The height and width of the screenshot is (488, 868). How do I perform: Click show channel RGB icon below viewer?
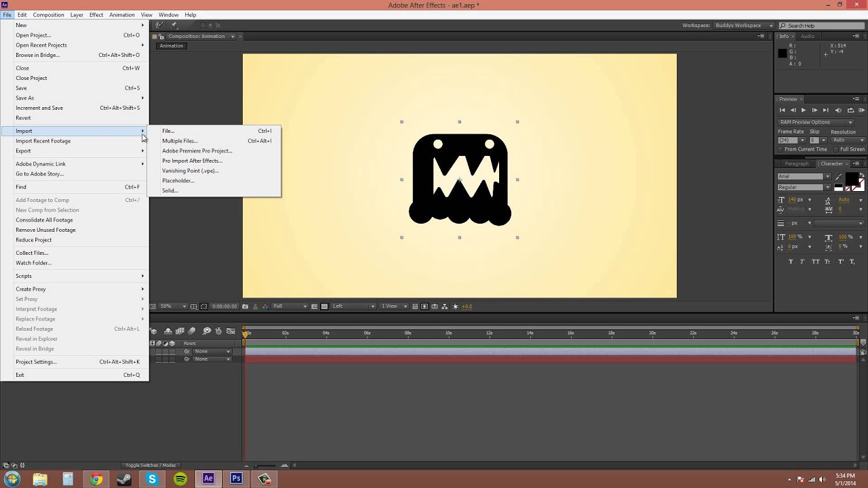[x=266, y=306]
